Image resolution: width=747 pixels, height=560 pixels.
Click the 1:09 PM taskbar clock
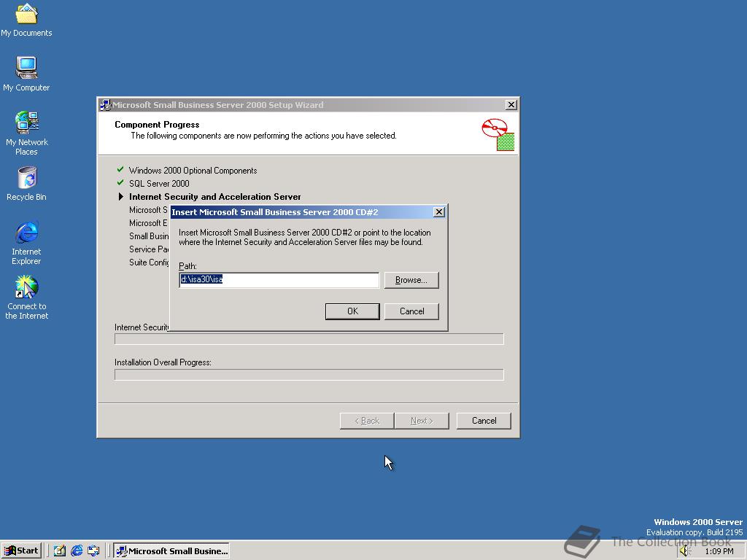pyautogui.click(x=719, y=551)
